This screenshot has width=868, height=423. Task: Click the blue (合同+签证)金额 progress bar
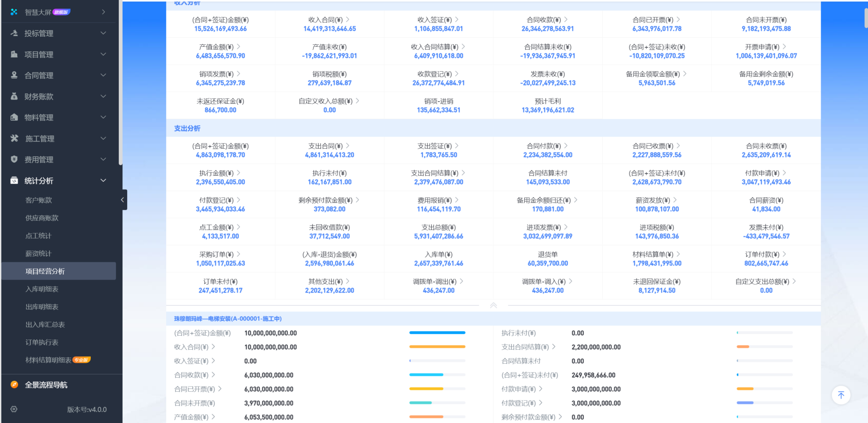tap(437, 333)
